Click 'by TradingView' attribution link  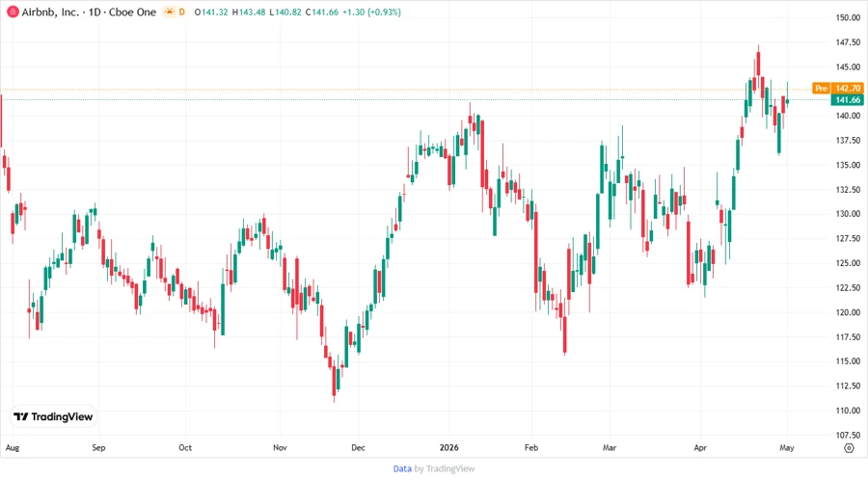coord(445,468)
